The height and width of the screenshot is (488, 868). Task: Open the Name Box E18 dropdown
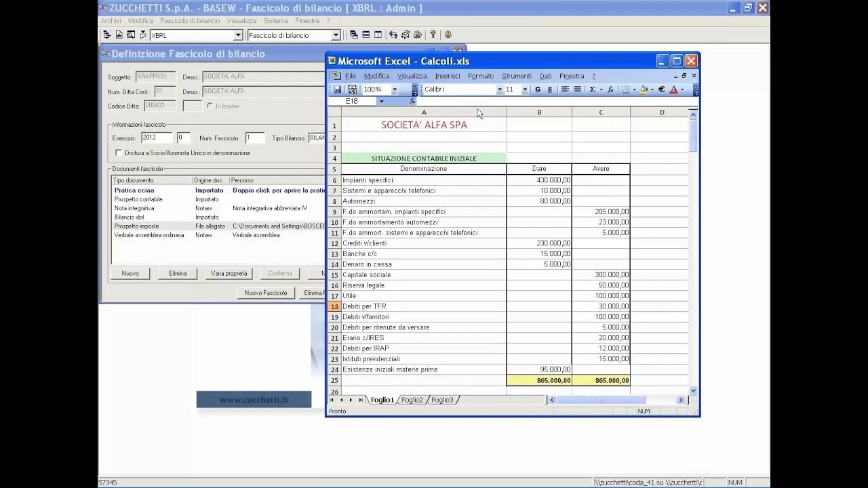[x=381, y=101]
